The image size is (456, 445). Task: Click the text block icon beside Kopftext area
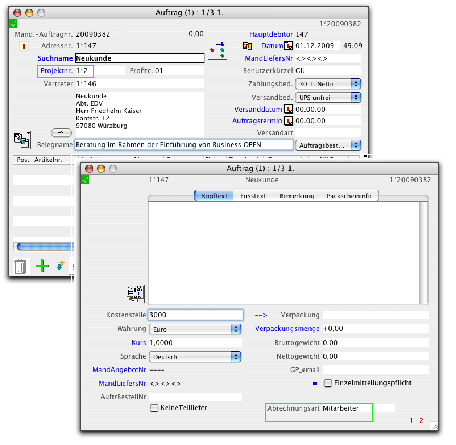click(x=136, y=294)
